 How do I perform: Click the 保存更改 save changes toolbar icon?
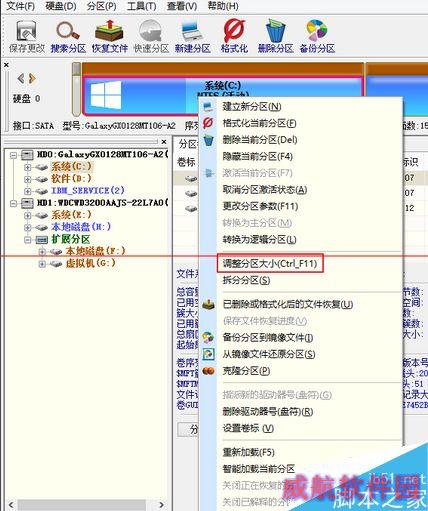click(x=26, y=37)
